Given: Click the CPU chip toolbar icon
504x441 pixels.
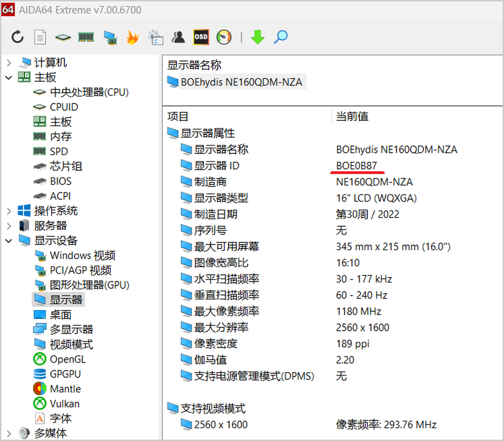Looking at the screenshot, I should tap(63, 37).
